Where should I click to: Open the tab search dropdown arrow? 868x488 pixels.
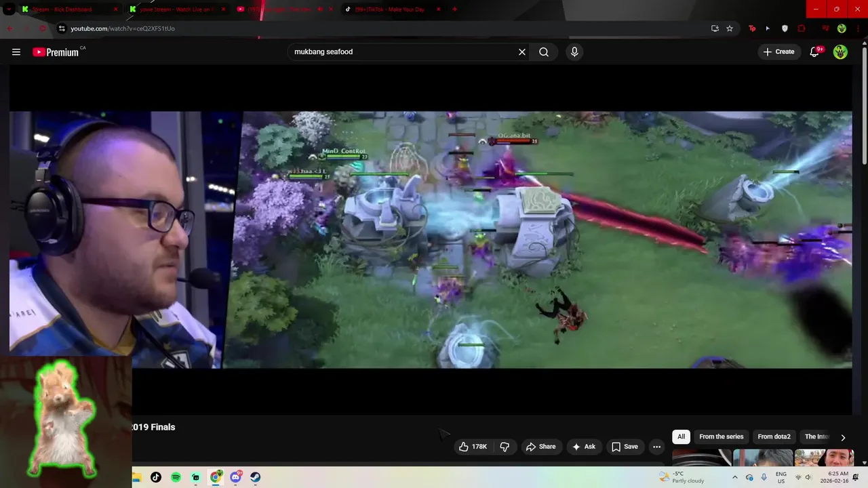[x=9, y=9]
